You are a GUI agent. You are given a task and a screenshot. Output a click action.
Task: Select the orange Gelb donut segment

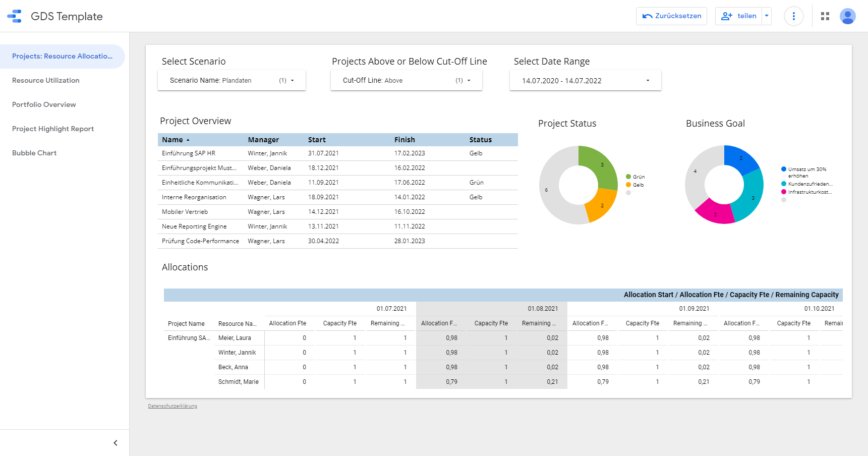point(601,205)
